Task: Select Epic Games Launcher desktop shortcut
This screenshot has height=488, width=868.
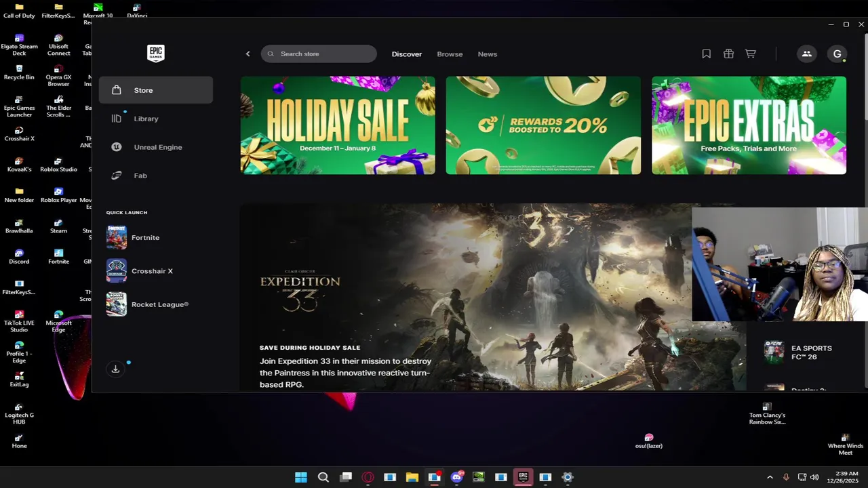Action: coord(19,106)
